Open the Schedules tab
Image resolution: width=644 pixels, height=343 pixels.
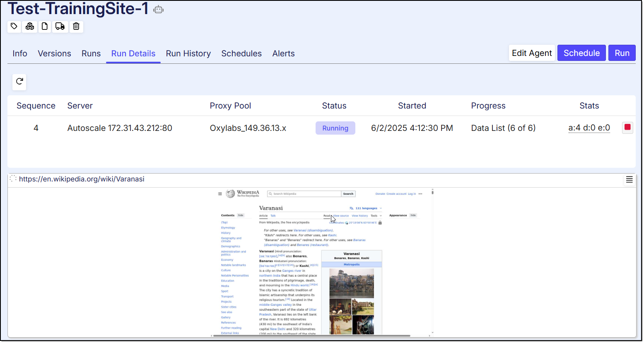pos(241,53)
